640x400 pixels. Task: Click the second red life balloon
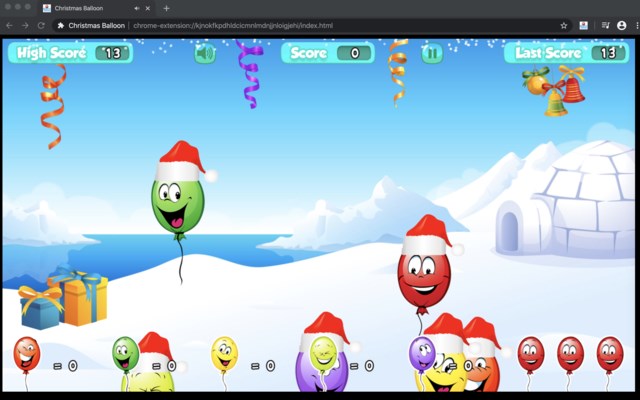(x=570, y=354)
